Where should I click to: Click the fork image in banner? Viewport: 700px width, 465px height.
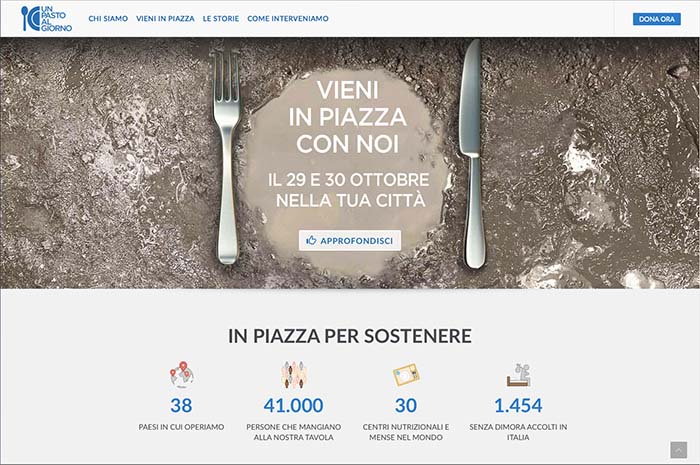[227, 156]
